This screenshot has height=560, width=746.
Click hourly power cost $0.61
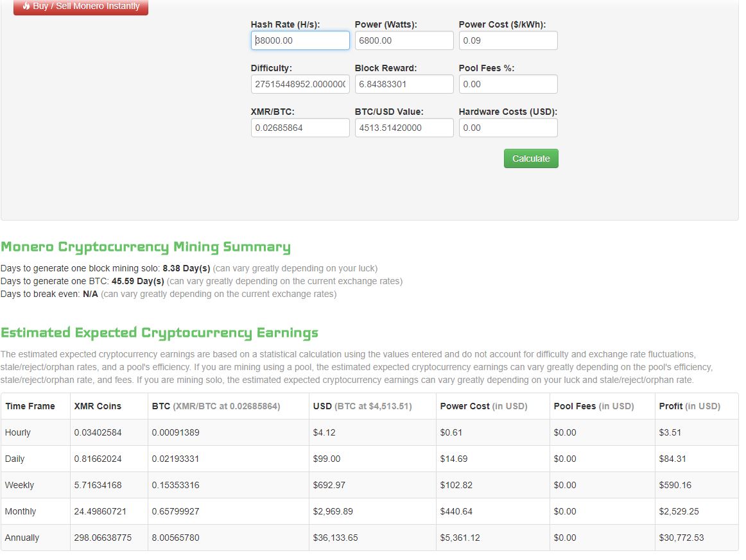[x=451, y=432]
